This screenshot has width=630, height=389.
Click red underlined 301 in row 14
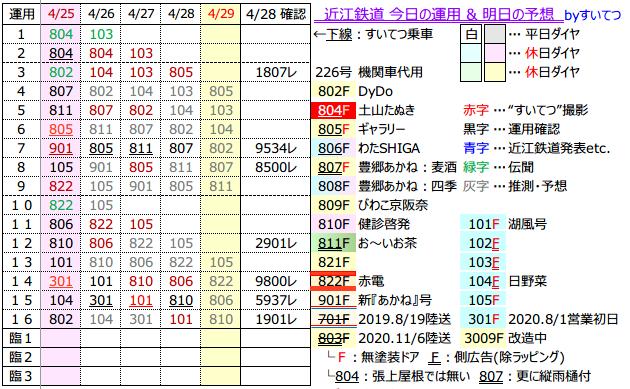coord(61,281)
